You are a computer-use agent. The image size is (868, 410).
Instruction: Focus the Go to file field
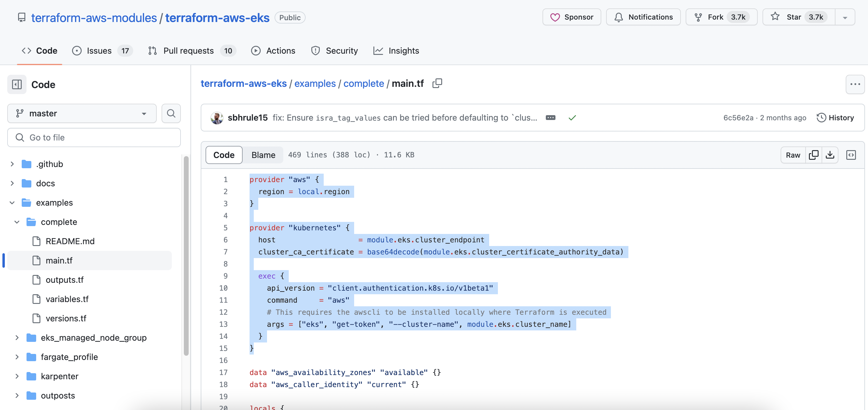pos(94,137)
